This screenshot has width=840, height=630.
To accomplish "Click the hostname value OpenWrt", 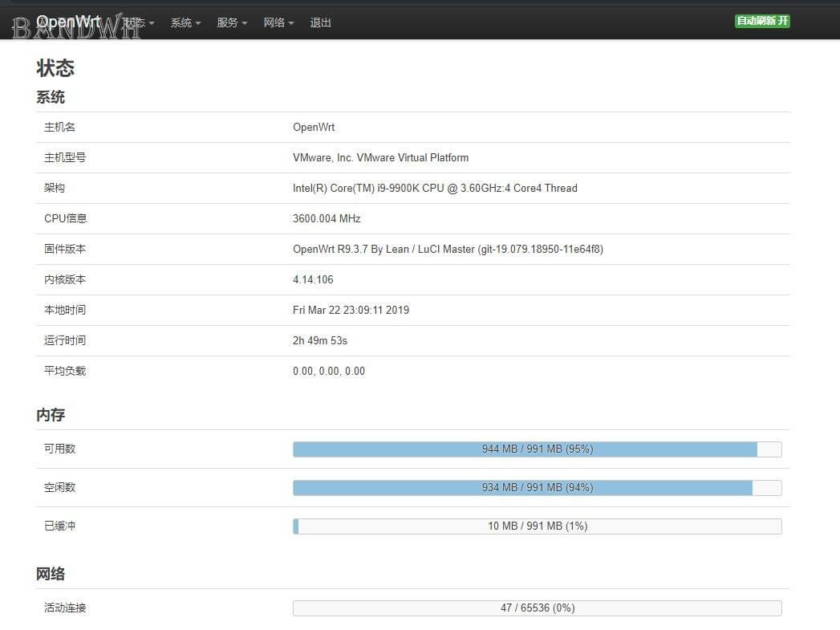I will pos(314,127).
